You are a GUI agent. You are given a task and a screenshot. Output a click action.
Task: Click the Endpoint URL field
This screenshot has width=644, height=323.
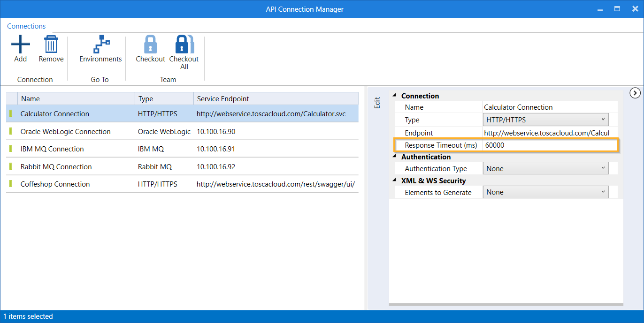pos(546,133)
